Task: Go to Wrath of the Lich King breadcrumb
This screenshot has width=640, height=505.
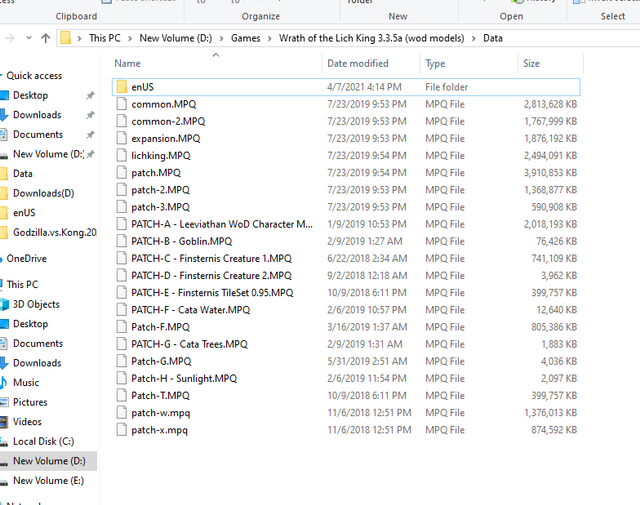Action: pyautogui.click(x=371, y=38)
